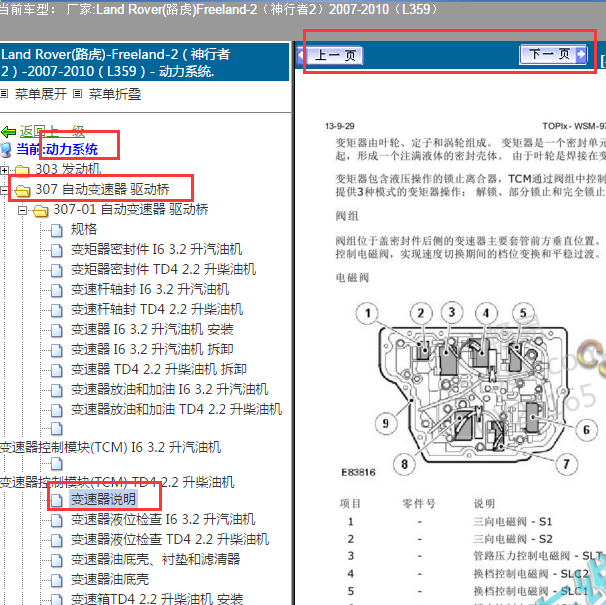Image resolution: width=606 pixels, height=605 pixels.
Task: Click page icon for 变速器液位检查 TD4 2.2
Action: pyautogui.click(x=57, y=541)
